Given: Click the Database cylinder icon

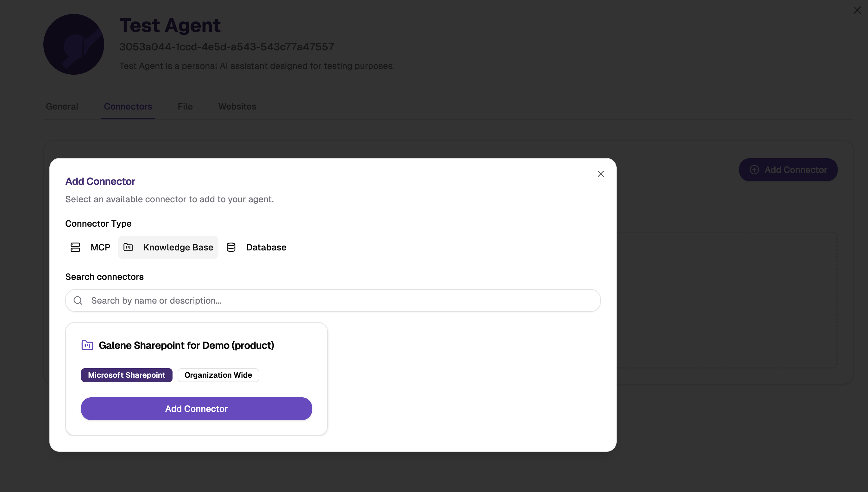Looking at the screenshot, I should pyautogui.click(x=231, y=247).
